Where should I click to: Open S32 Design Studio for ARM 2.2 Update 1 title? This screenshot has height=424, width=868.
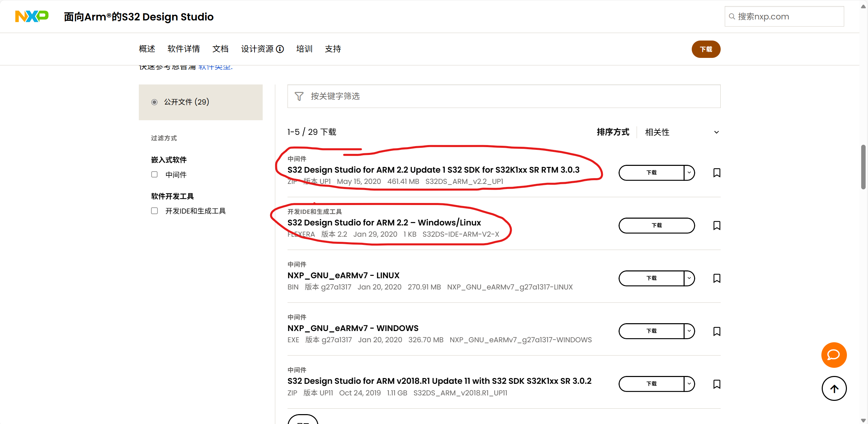433,170
